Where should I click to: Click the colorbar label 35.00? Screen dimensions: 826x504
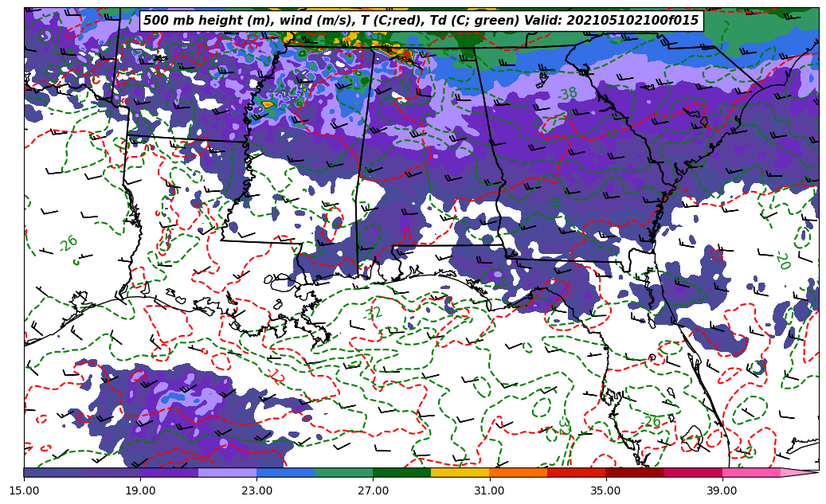point(606,490)
